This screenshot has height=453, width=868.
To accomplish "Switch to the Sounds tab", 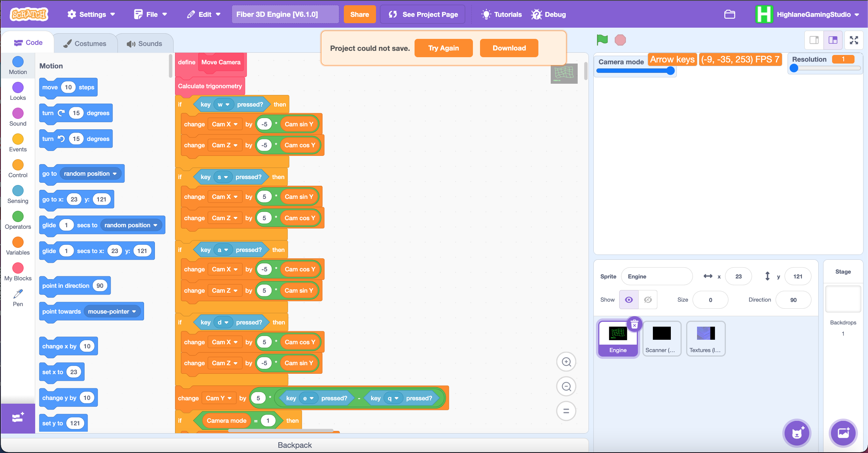I will 144,44.
